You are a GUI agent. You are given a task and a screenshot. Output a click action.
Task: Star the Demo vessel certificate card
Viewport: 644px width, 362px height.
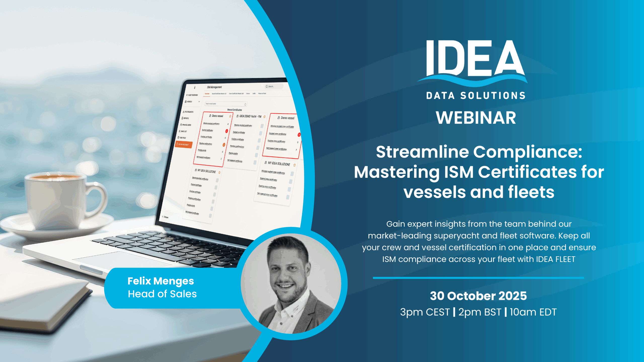click(x=230, y=116)
